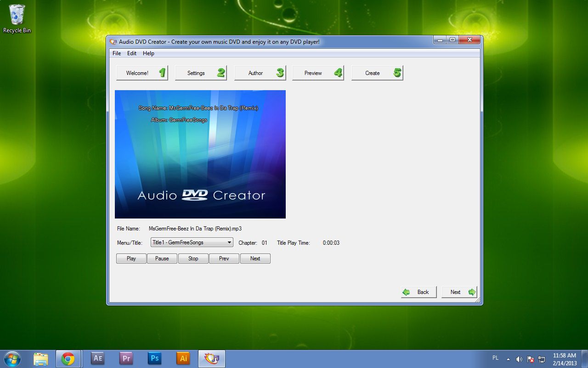Launch Adobe After Effects from taskbar
Screen dimensions: 588x368
point(97,359)
